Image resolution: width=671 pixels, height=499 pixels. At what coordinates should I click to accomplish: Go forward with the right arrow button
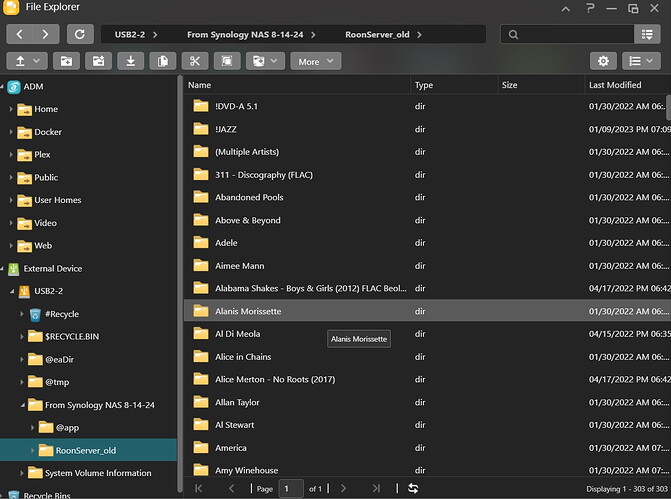45,34
